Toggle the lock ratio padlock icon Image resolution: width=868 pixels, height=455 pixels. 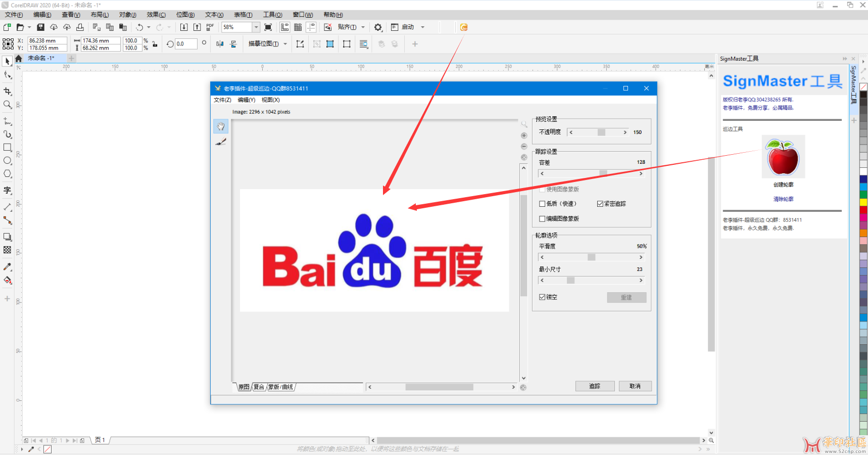[155, 44]
